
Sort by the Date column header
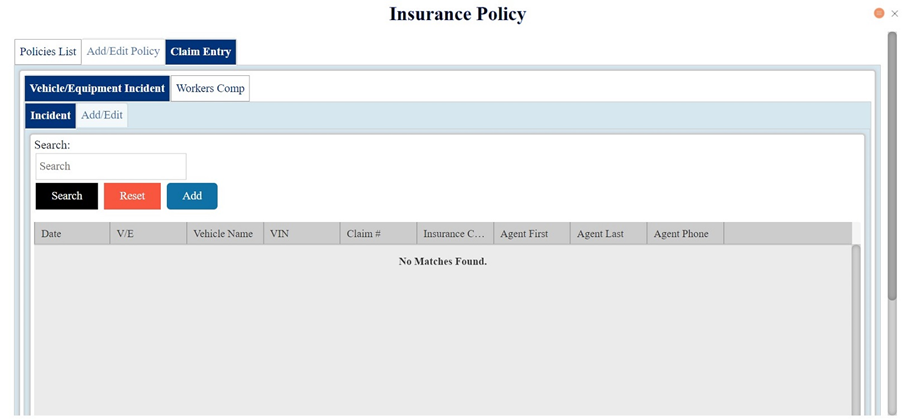(71, 234)
